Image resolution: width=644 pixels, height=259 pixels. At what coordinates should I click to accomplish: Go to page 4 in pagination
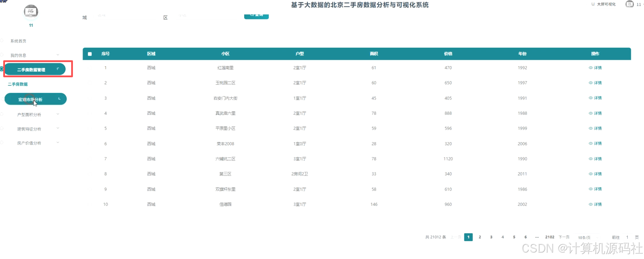tap(503, 237)
